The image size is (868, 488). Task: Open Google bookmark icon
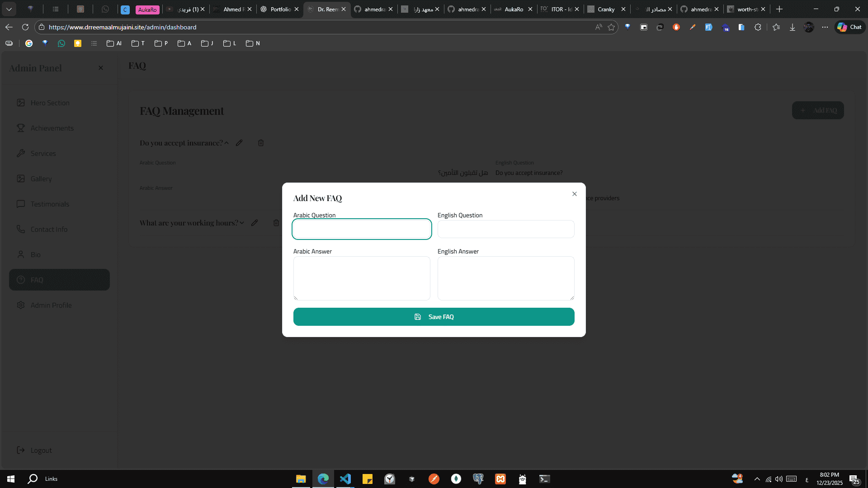coord(29,43)
